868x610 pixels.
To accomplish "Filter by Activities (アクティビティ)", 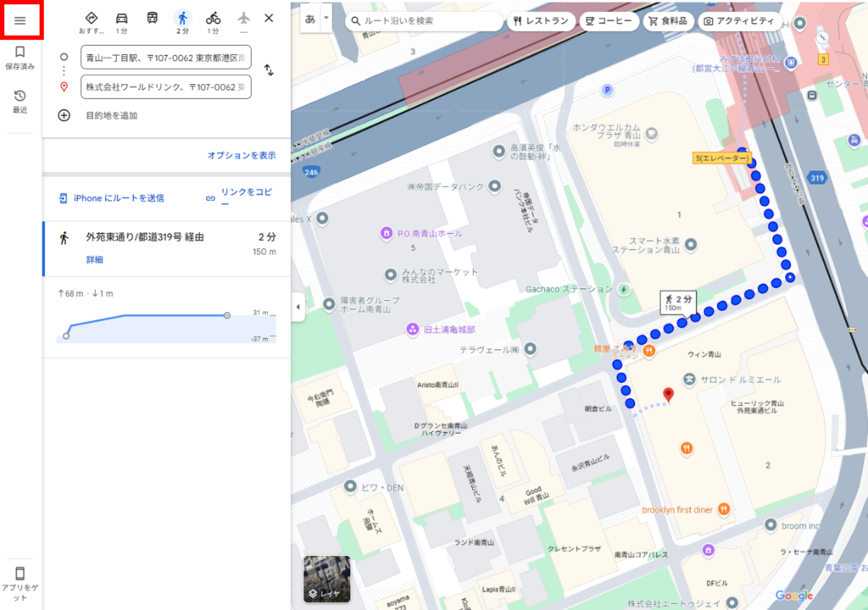I will pyautogui.click(x=739, y=21).
